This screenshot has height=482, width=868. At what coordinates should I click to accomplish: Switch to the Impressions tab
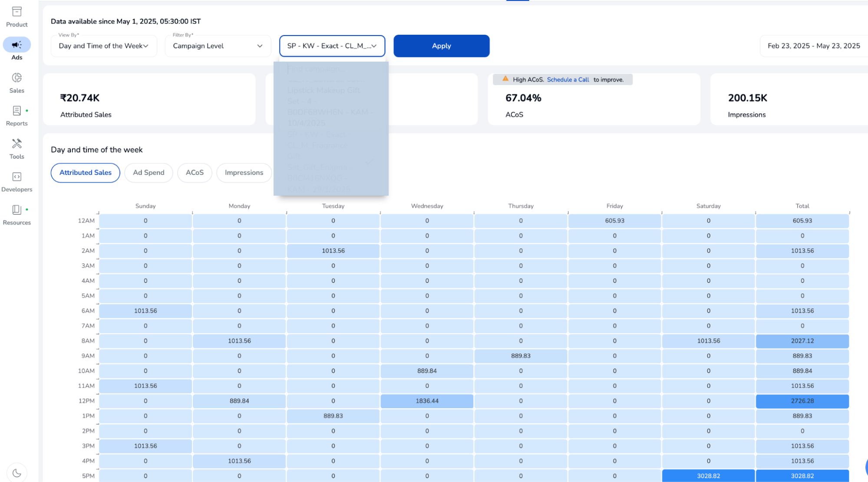pyautogui.click(x=244, y=173)
